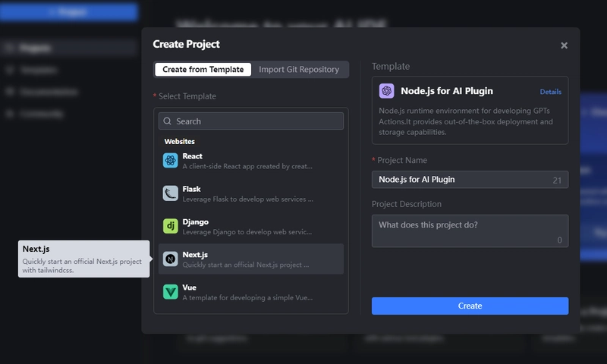The width and height of the screenshot is (607, 364).
Task: Click the Next.js row description text
Action: click(246, 265)
